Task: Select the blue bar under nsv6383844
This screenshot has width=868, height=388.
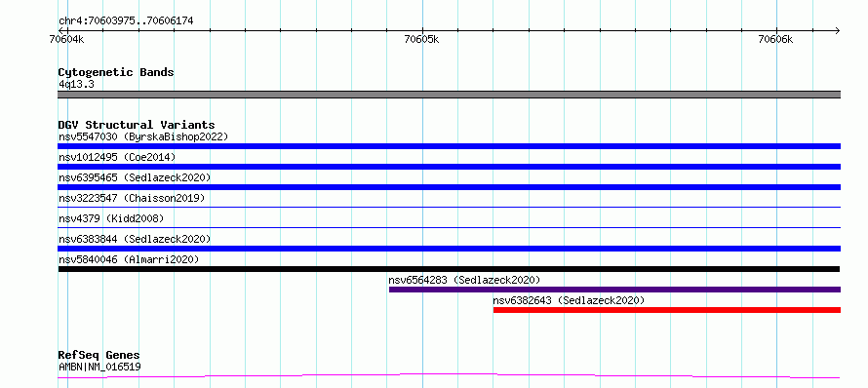Action: pyautogui.click(x=449, y=249)
